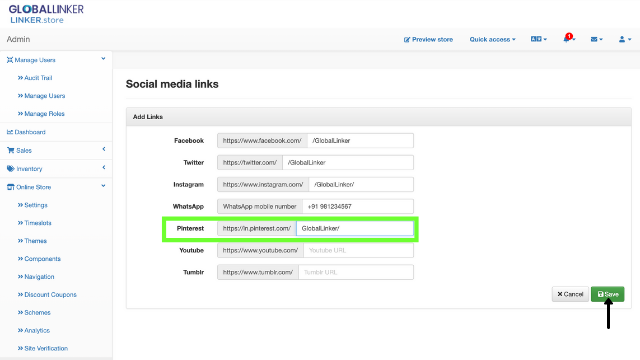Edit the Facebook link field
Viewport: 640px width, 360px height.
pyautogui.click(x=360, y=140)
